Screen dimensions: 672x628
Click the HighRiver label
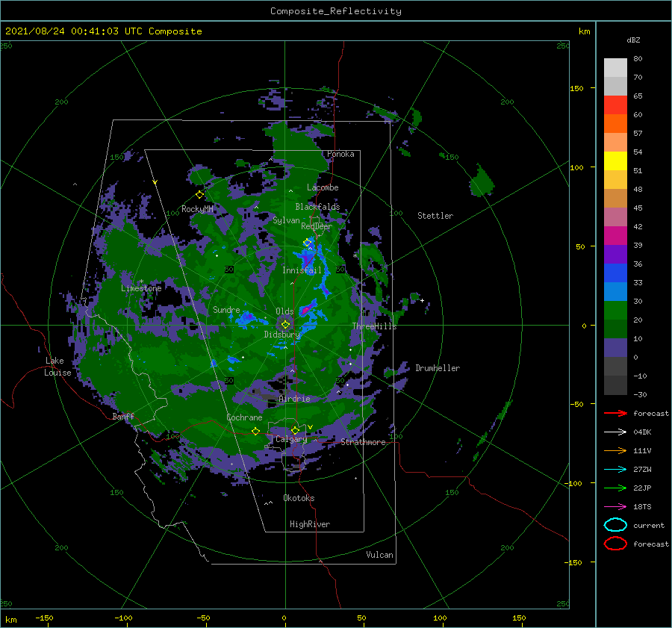tap(310, 524)
